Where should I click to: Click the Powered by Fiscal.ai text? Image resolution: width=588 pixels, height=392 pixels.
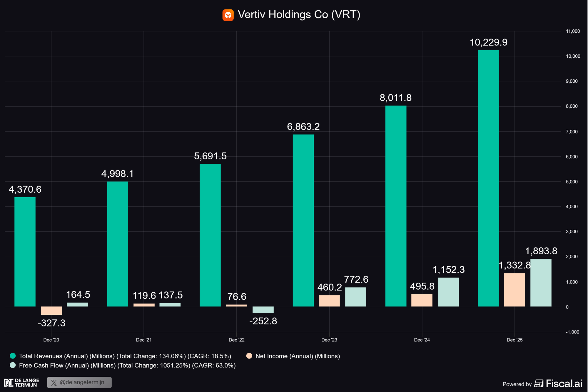(517, 384)
